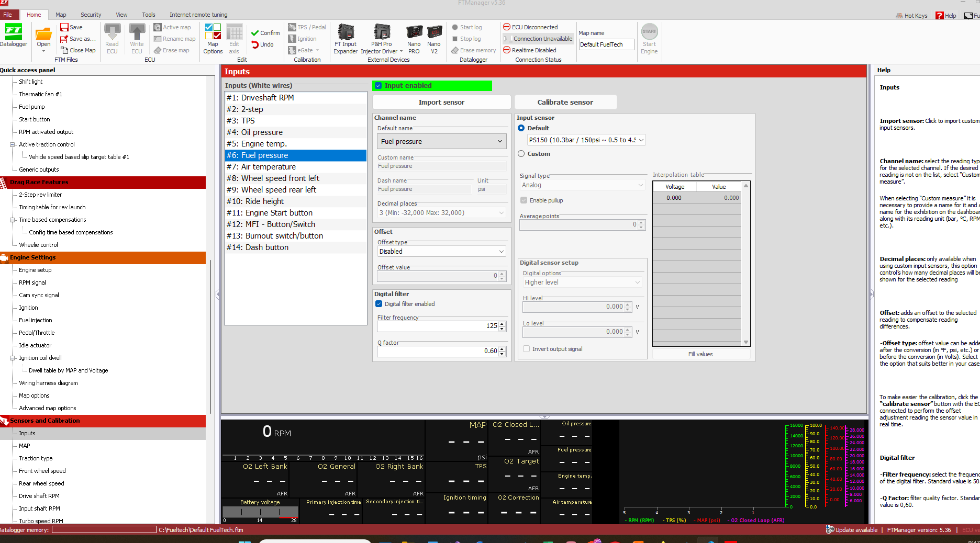Screen dimensions: 980x543
Task: Open the Datalogger tool icon
Action: pos(14,36)
